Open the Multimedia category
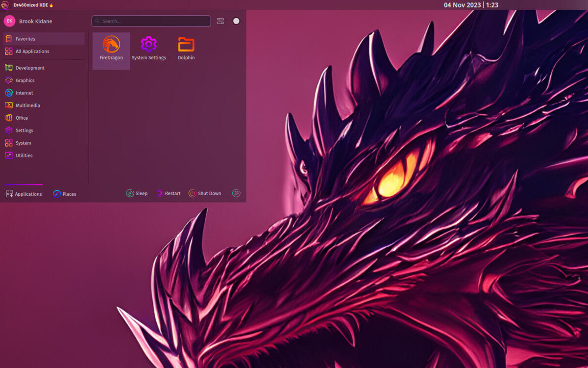 point(44,105)
